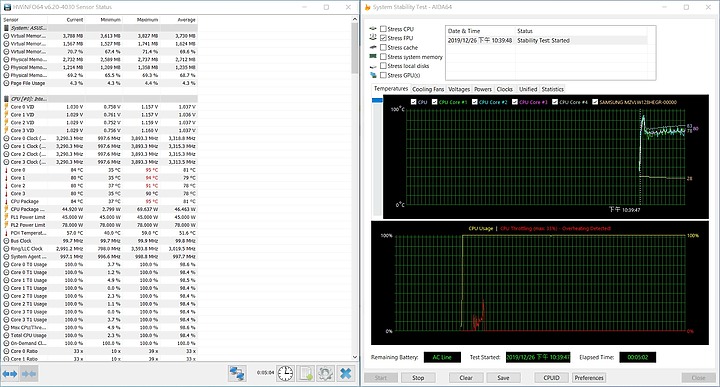Click the Bus Clock sensor icon
720x387 pixels.
point(6,241)
